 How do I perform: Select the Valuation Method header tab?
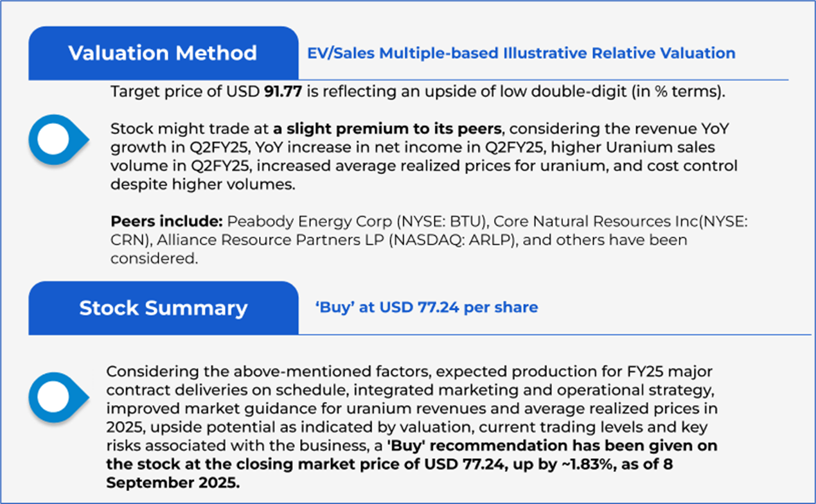tap(163, 53)
